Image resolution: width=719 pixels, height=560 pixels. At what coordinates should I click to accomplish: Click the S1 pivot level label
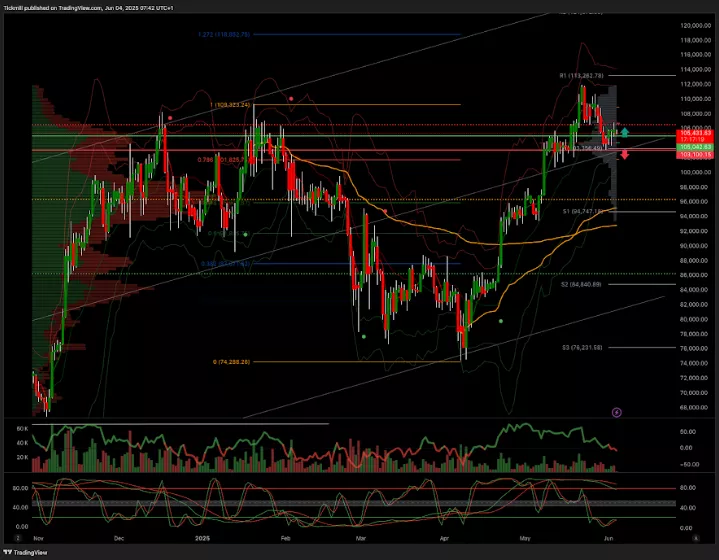pyautogui.click(x=579, y=212)
